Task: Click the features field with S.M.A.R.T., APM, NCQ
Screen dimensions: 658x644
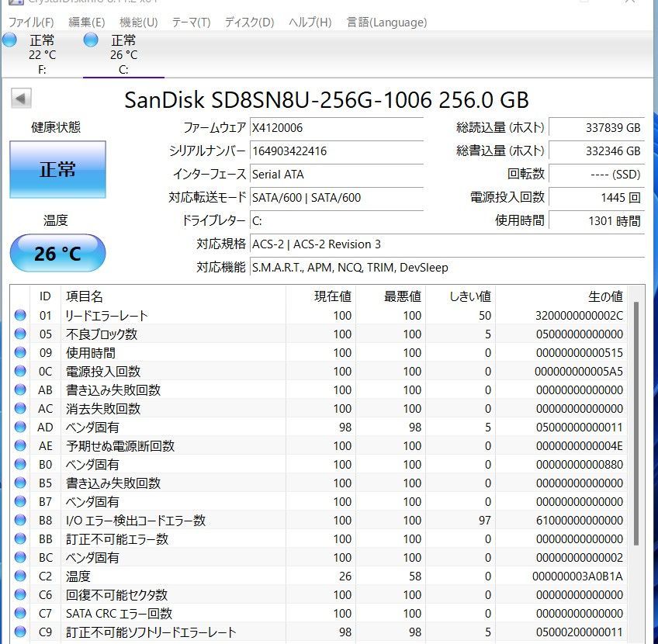Action: (x=448, y=267)
